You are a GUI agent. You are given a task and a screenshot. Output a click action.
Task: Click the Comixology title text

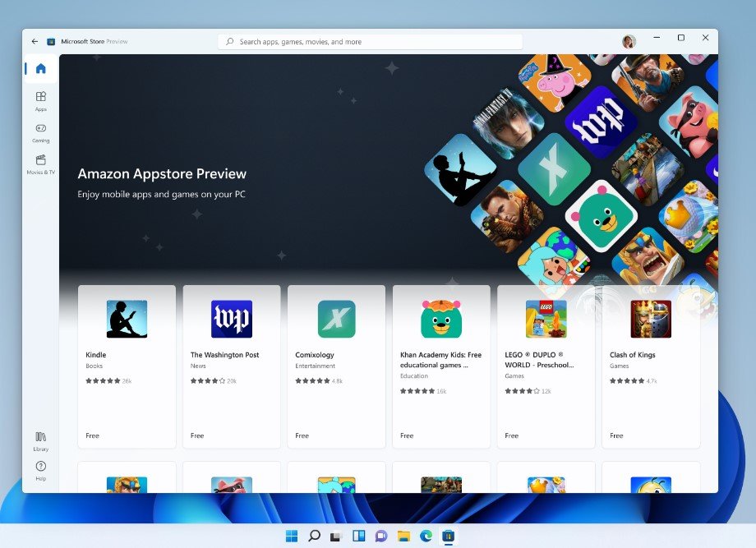click(315, 355)
